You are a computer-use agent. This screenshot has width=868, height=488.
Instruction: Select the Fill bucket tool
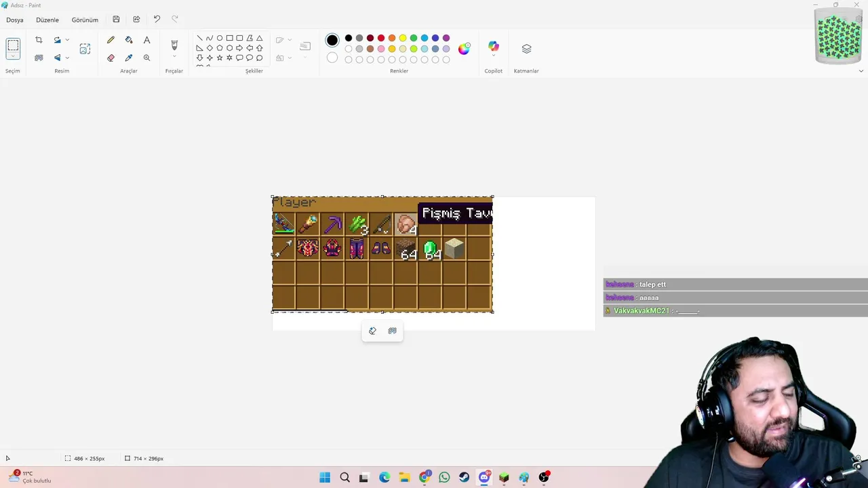129,40
